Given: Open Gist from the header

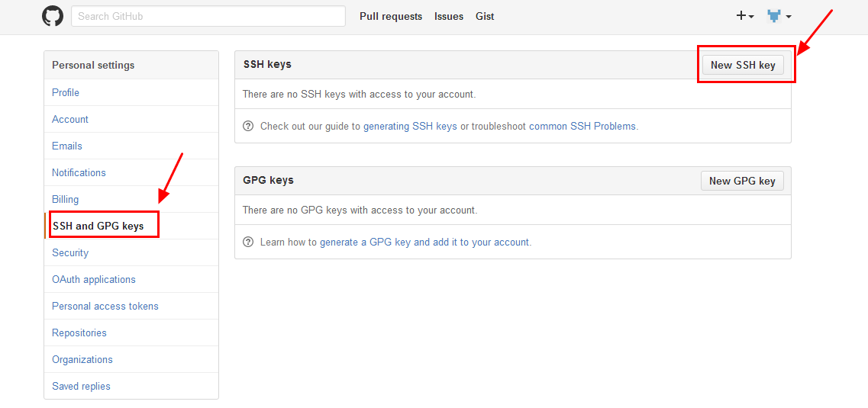Looking at the screenshot, I should (x=485, y=16).
